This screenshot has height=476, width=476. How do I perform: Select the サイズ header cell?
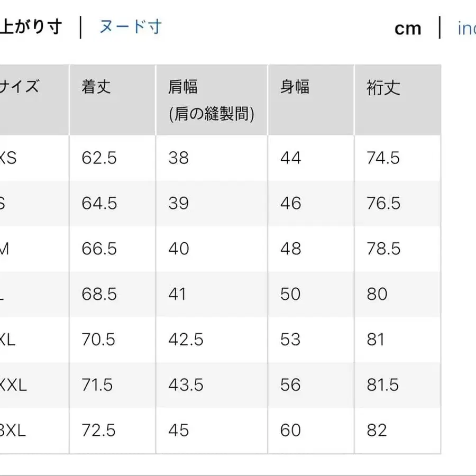21,88
